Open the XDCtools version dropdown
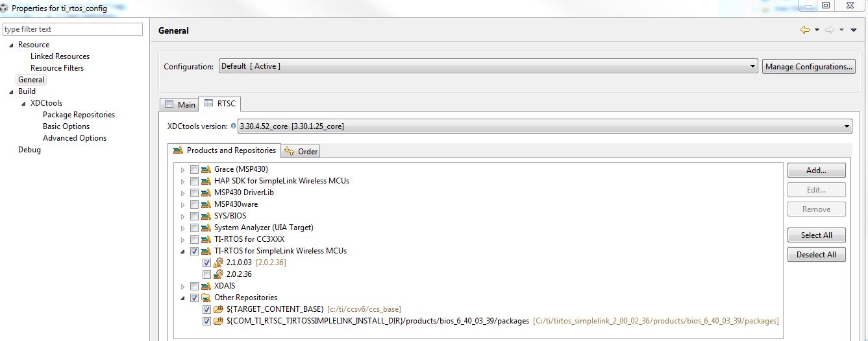This screenshot has height=341, width=868. pos(847,126)
